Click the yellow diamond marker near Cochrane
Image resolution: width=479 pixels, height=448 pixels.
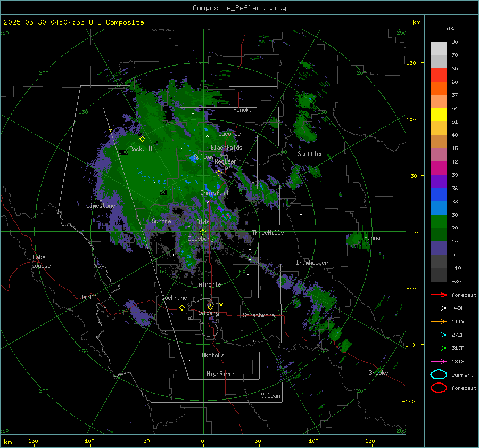click(x=182, y=307)
